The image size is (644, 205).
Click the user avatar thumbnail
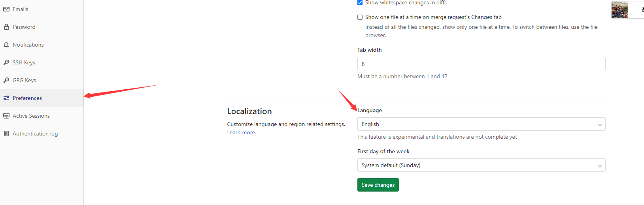coord(619,10)
